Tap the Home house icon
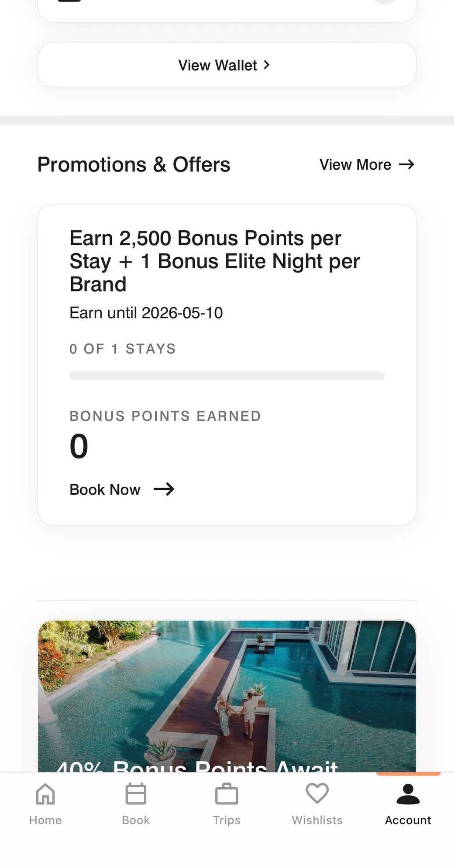Screen dimensions: 454x868 [x=45, y=793]
